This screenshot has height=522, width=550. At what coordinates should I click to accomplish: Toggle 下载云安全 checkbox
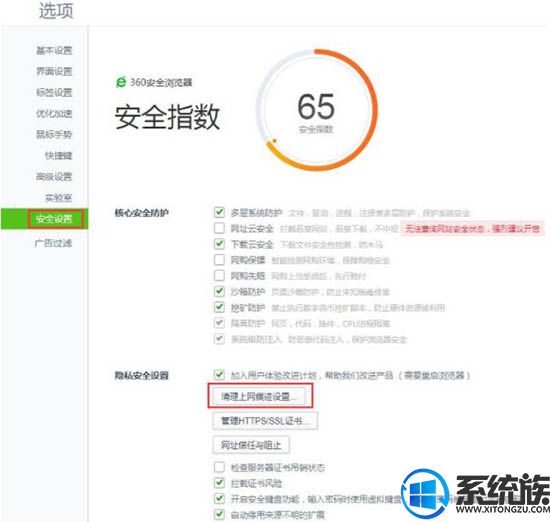click(219, 244)
